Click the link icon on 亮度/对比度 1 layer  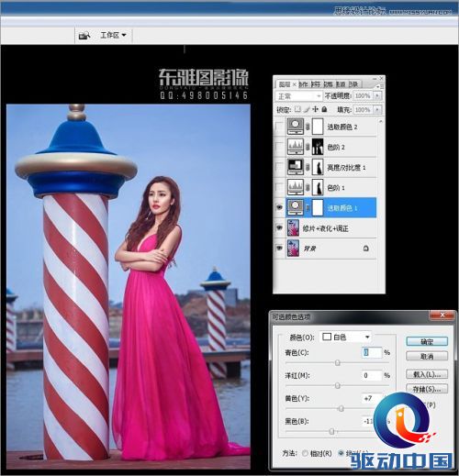(308, 167)
